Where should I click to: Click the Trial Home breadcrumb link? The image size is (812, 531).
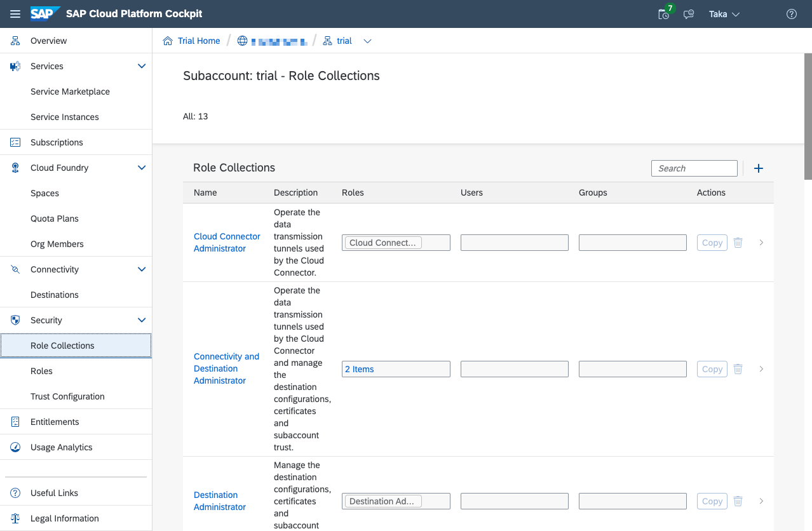pyautogui.click(x=199, y=41)
